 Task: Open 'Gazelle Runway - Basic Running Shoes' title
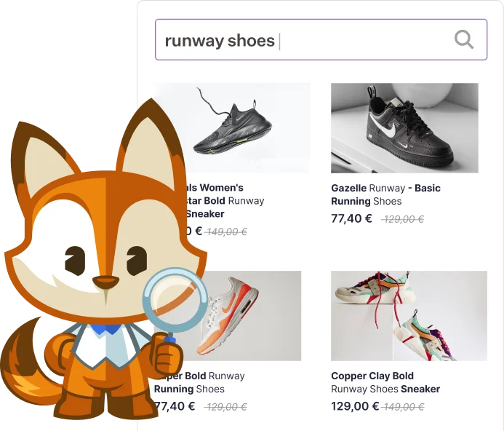[x=385, y=194]
